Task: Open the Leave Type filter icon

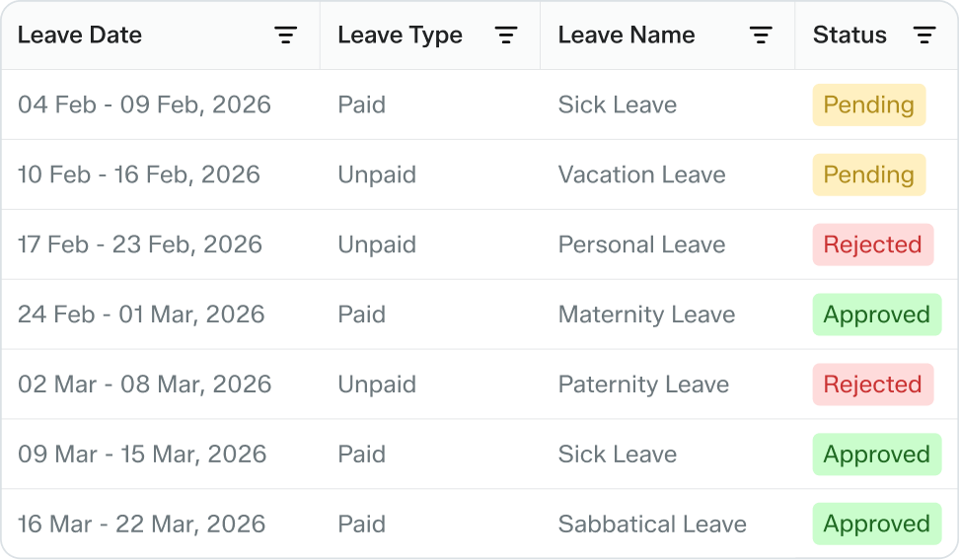Action: coord(506,35)
